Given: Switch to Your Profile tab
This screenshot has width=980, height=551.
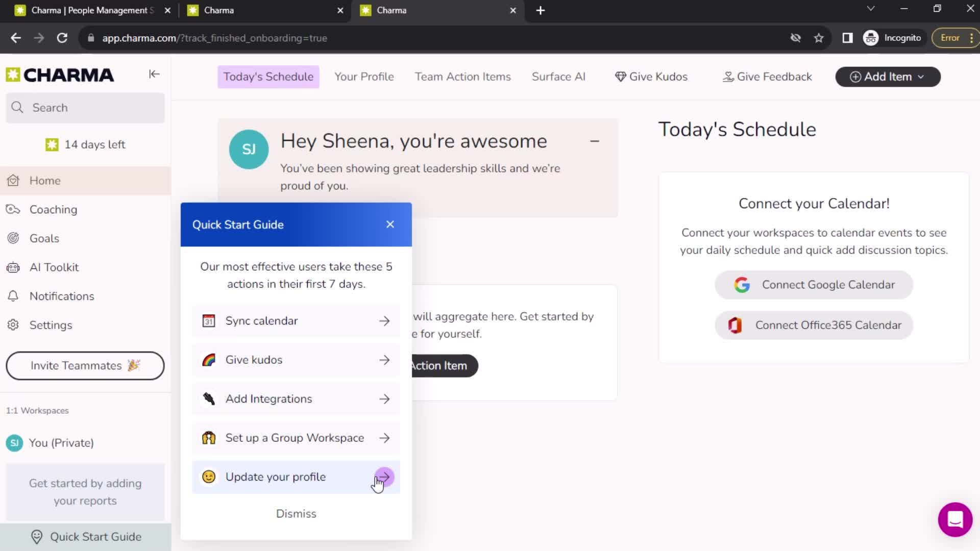Looking at the screenshot, I should [x=363, y=76].
